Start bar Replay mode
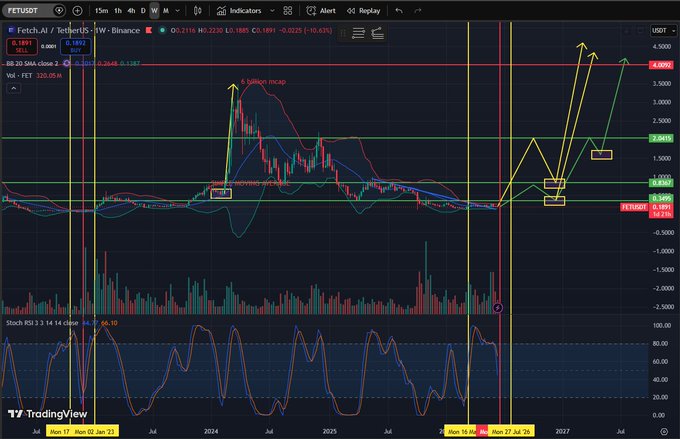 coord(363,10)
